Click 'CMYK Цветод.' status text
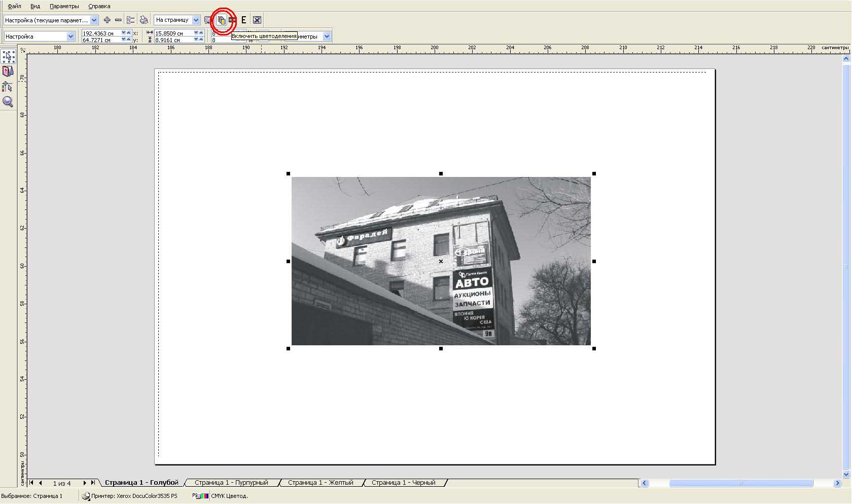The height and width of the screenshot is (504, 852). (229, 496)
